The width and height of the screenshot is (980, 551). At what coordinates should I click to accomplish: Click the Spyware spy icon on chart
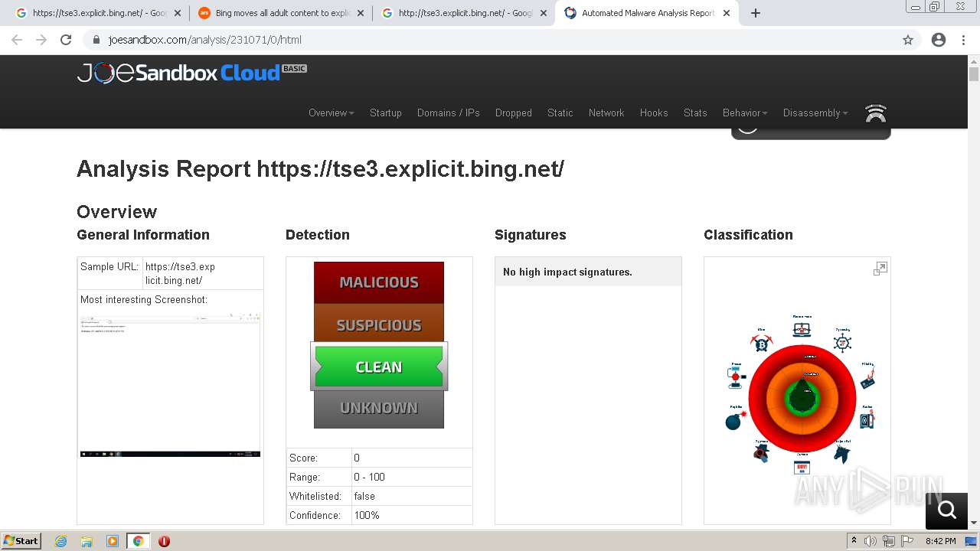762,452
